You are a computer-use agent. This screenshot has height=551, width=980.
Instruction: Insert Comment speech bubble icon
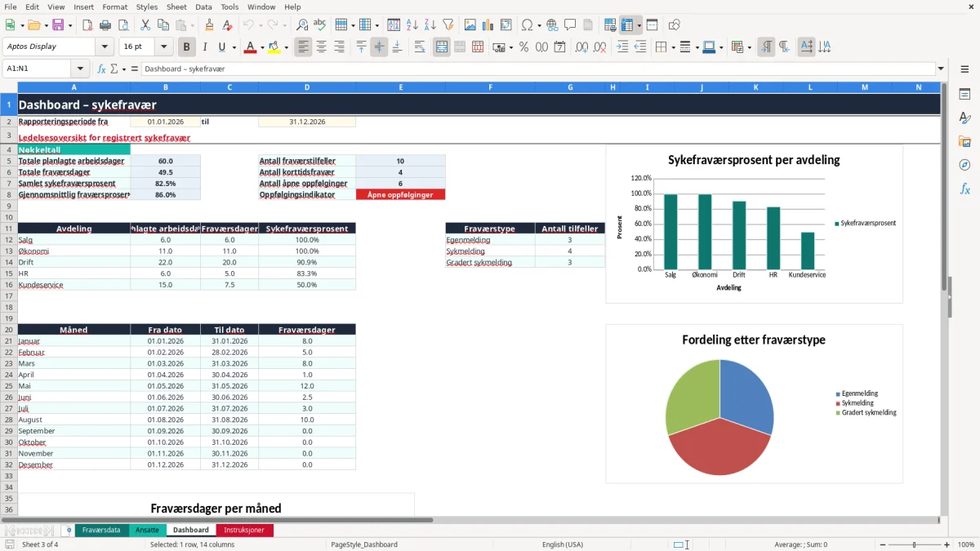[569, 25]
